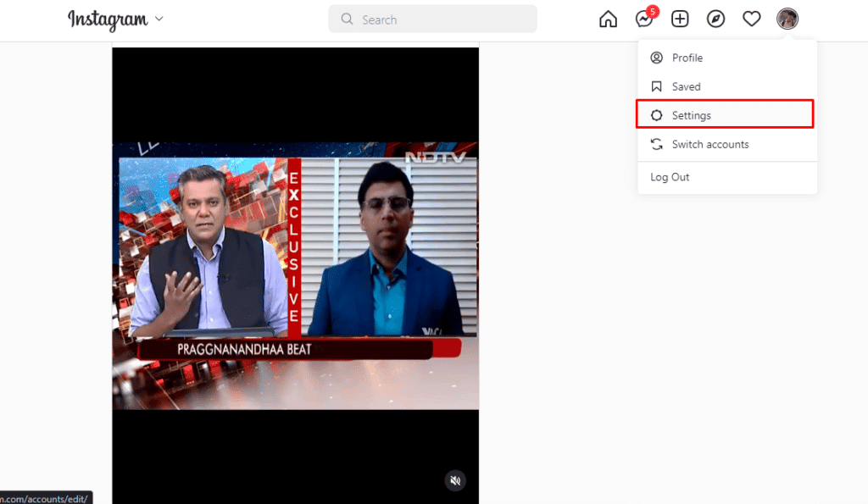Click the NDTV video post in feed
The height and width of the screenshot is (504, 868).
coord(295,275)
